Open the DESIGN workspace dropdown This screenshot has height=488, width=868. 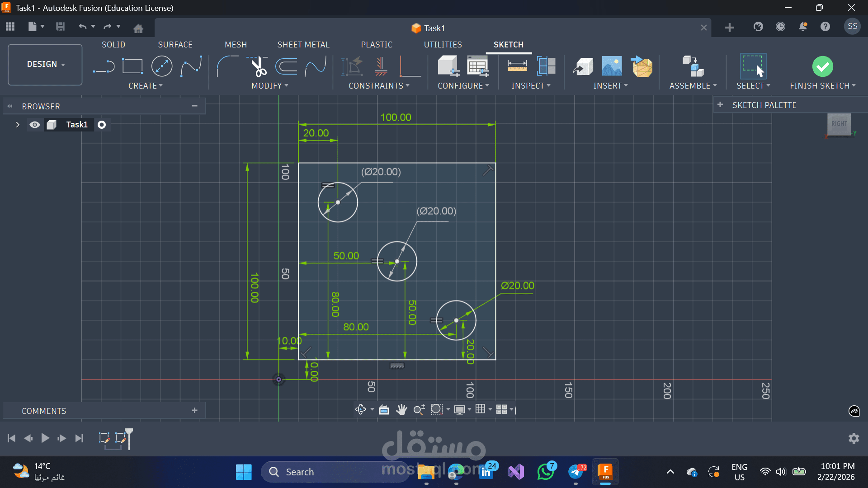point(45,64)
